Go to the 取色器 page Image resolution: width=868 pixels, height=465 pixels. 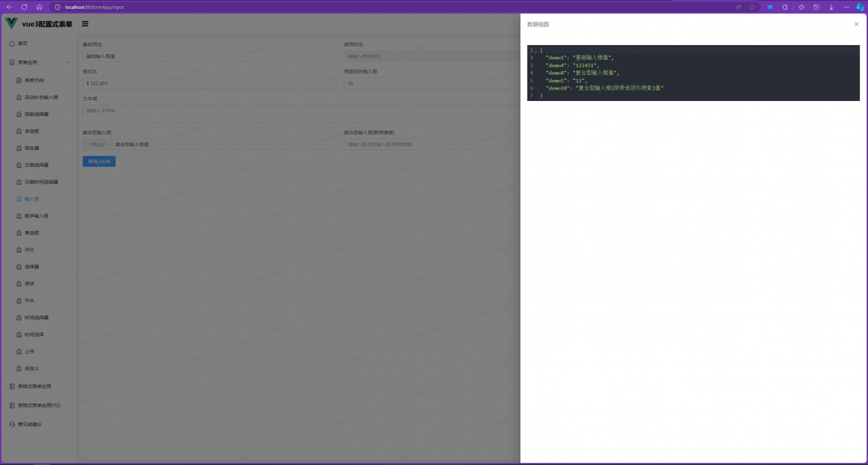click(39, 148)
